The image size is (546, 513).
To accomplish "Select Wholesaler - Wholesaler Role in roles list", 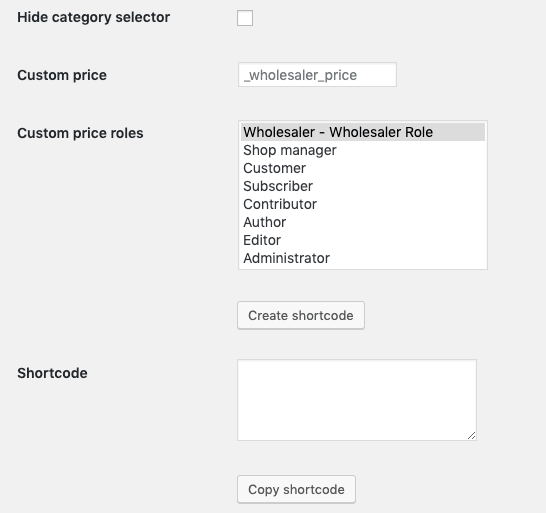I will [363, 132].
